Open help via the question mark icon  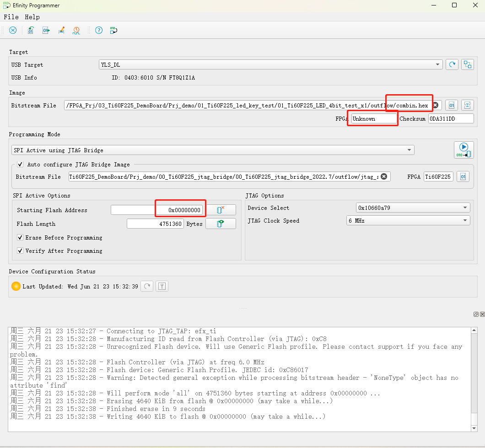click(98, 30)
